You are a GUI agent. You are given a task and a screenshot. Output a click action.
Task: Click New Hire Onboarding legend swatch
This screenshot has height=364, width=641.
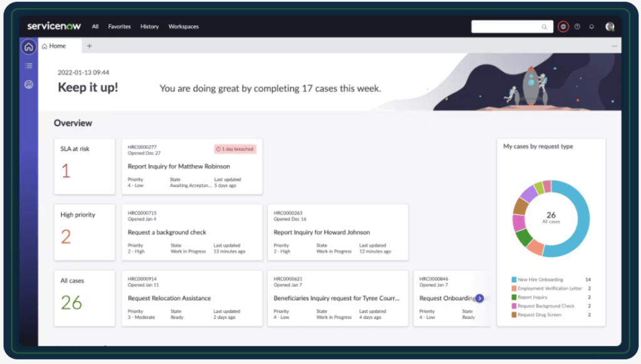pos(514,280)
